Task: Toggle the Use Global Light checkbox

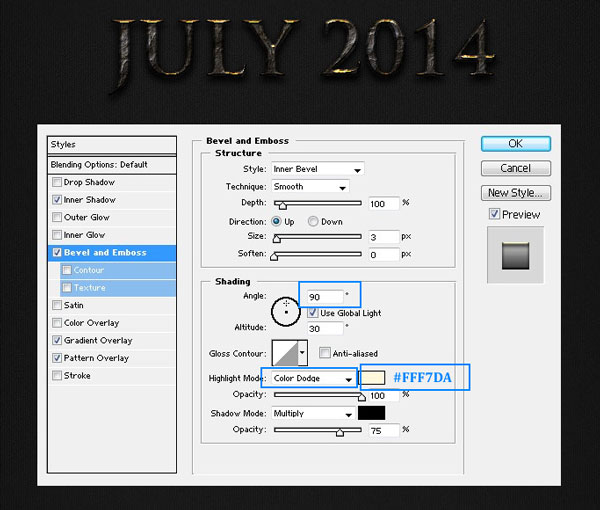Action: 313,313
